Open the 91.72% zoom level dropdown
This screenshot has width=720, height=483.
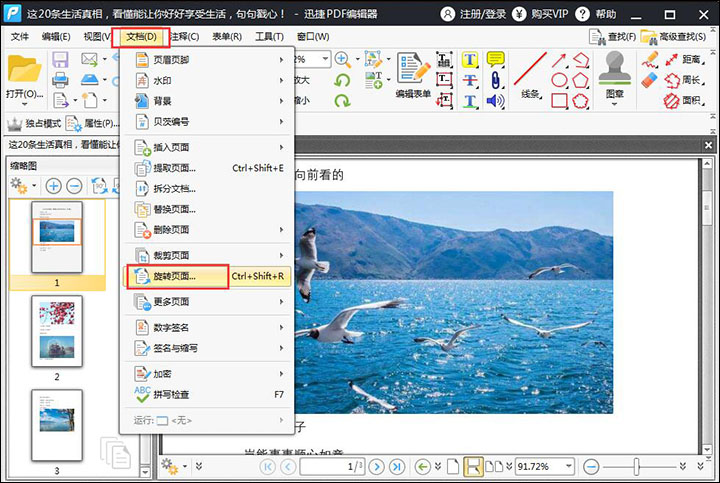(570, 467)
